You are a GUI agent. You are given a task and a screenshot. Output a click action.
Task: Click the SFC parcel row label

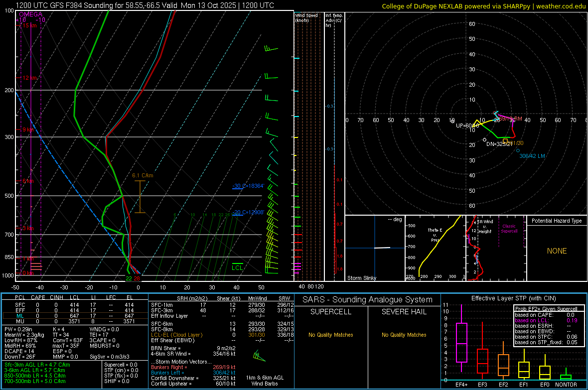tap(20, 305)
